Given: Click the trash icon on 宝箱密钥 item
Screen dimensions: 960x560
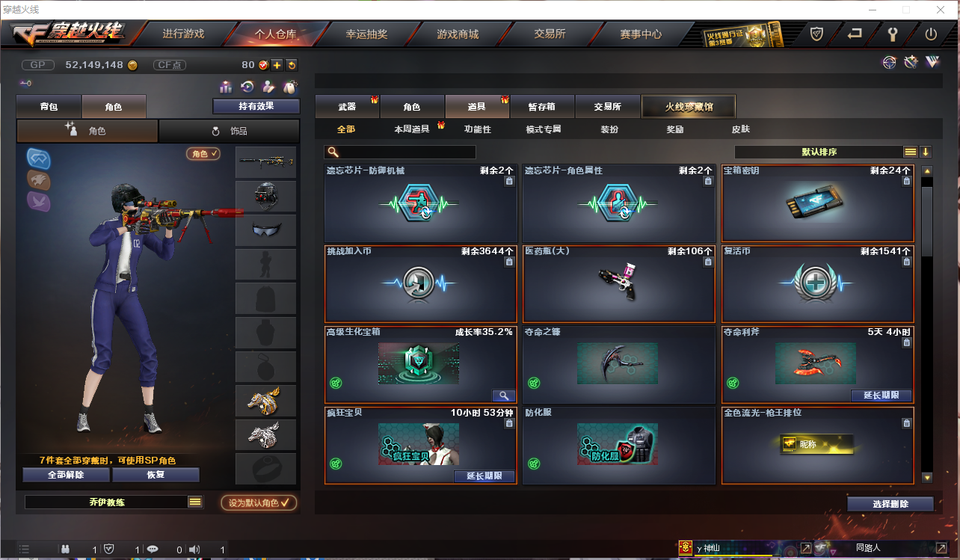Looking at the screenshot, I should (x=906, y=182).
